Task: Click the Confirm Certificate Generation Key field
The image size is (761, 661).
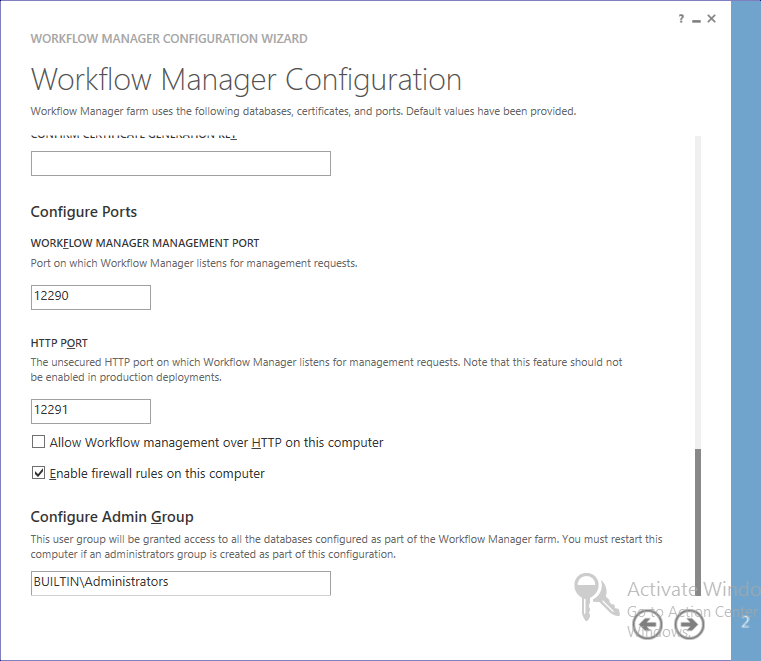Action: (x=180, y=164)
